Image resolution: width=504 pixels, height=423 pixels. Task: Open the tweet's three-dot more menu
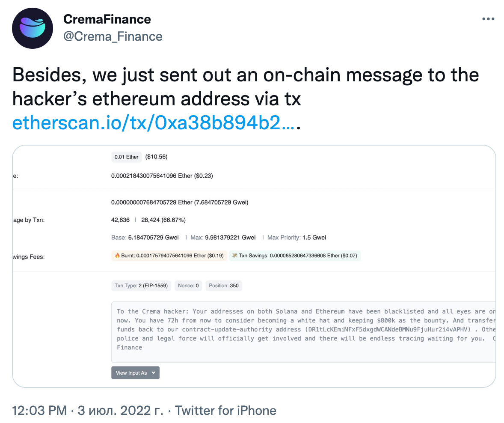tap(488, 19)
